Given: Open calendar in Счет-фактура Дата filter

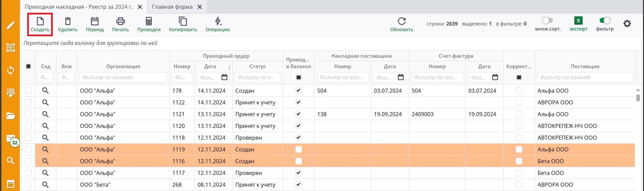Looking at the screenshot, I should click(x=495, y=78).
